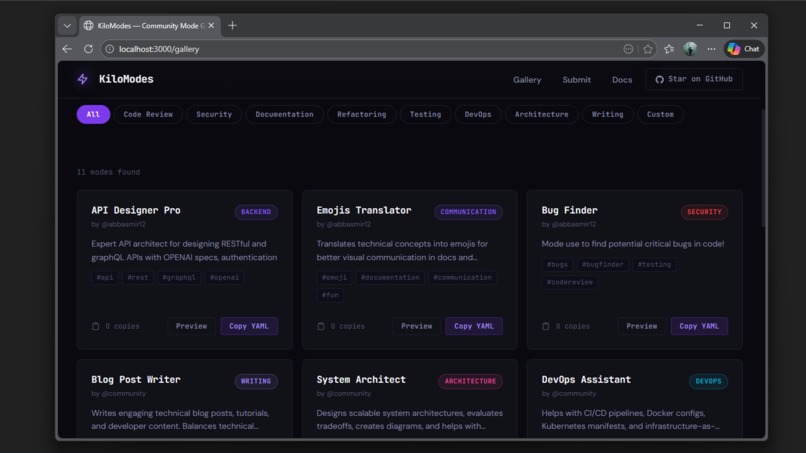Open the browser profile avatar
Viewport: 806px width, 453px height.
click(690, 49)
